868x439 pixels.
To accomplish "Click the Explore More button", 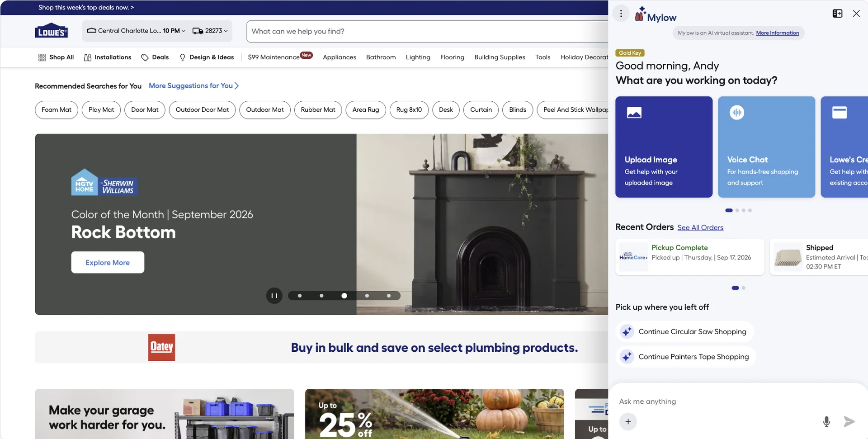I will tap(108, 262).
